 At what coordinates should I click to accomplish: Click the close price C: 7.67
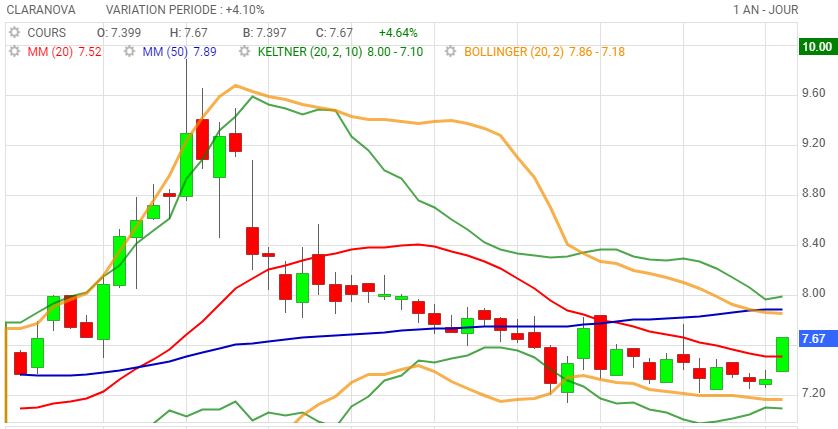pyautogui.click(x=334, y=33)
